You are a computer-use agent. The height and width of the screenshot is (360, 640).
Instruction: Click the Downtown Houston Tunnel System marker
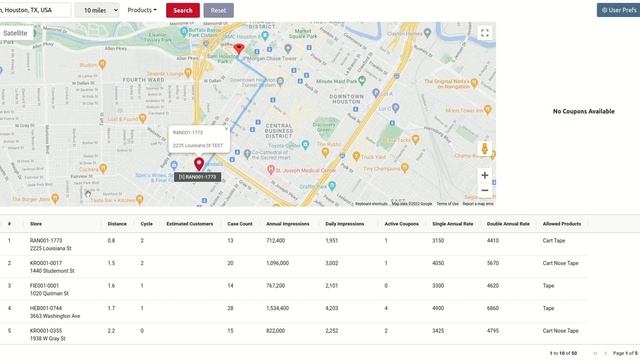[x=280, y=82]
